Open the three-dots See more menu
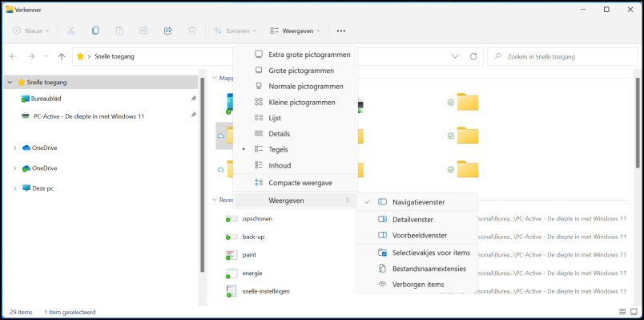Viewport: 644px width, 320px height. pos(341,30)
